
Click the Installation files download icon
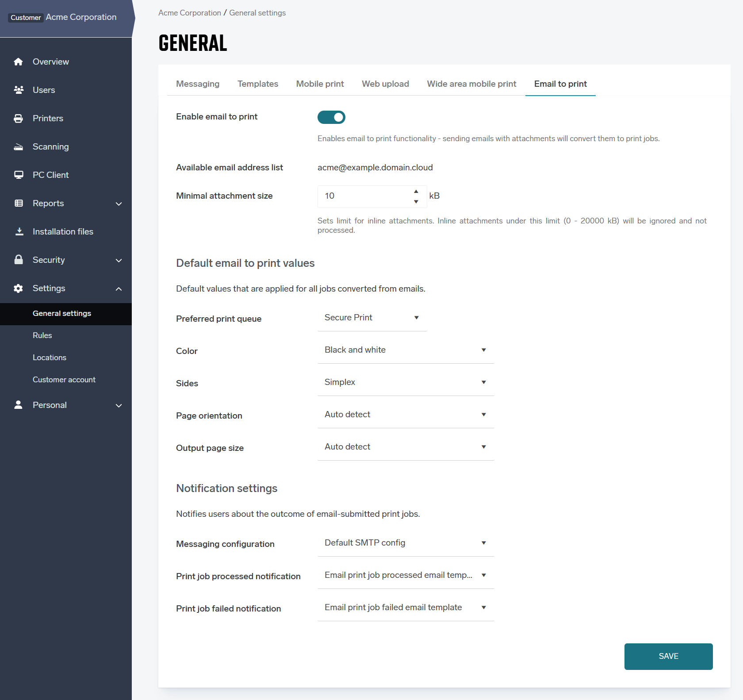[19, 232]
